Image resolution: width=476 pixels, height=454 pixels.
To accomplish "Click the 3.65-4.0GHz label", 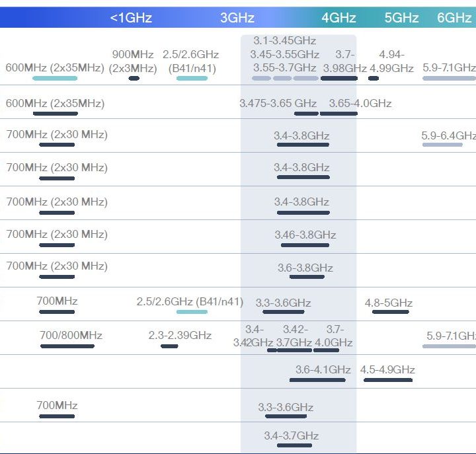I will coord(360,103).
